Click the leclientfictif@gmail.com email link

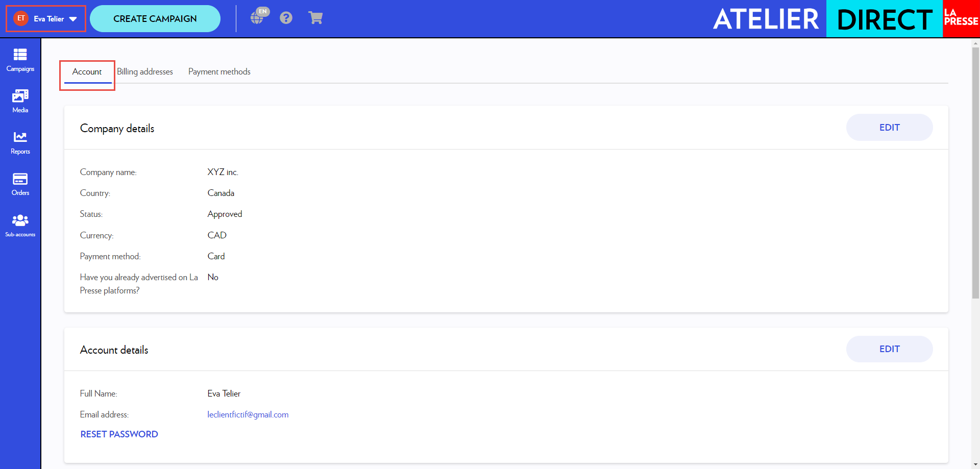[248, 414]
